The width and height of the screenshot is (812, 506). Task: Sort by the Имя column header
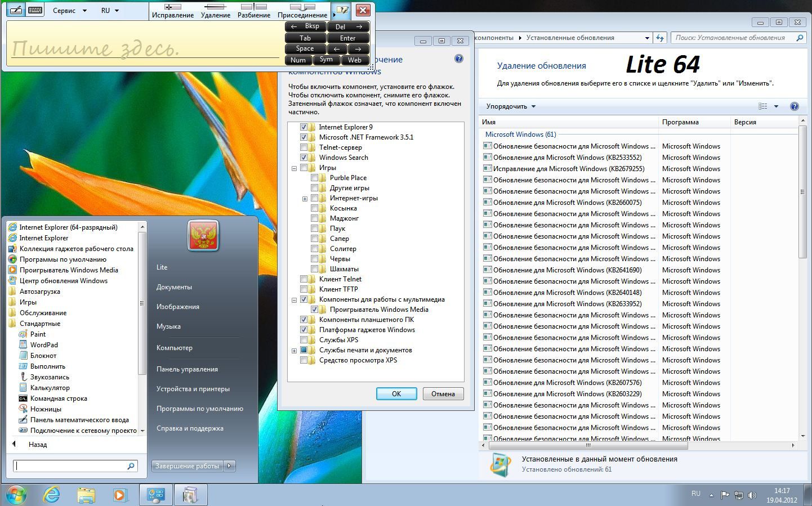tap(569, 122)
